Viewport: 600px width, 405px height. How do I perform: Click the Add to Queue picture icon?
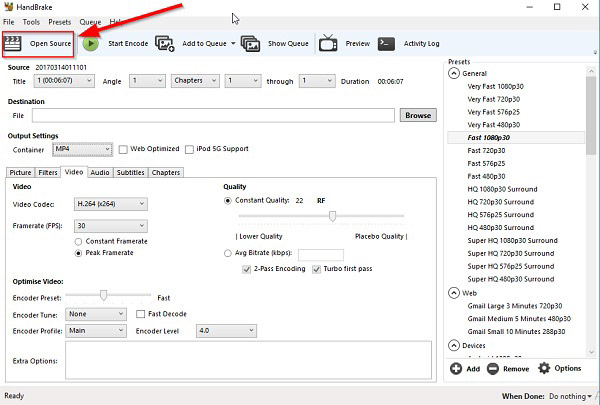(165, 44)
